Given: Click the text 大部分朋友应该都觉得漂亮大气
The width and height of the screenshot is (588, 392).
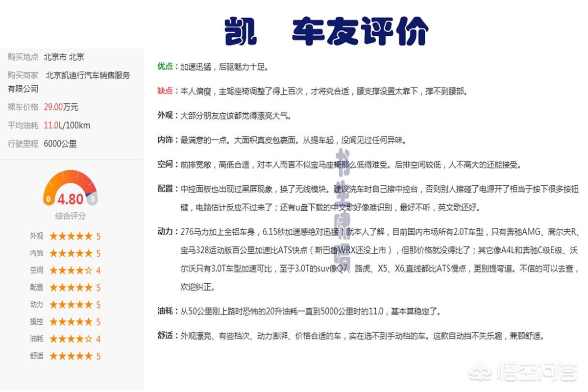Looking at the screenshot, I should (236, 116).
